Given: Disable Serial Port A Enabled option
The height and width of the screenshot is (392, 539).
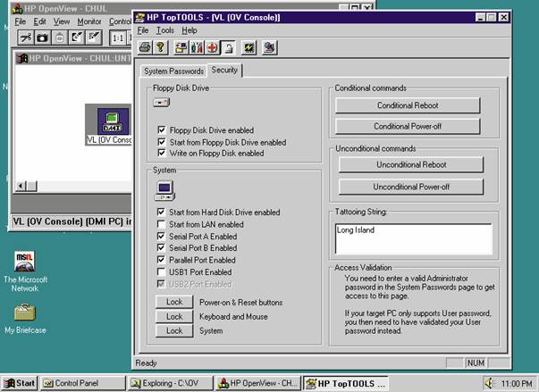Looking at the screenshot, I should [x=161, y=236].
